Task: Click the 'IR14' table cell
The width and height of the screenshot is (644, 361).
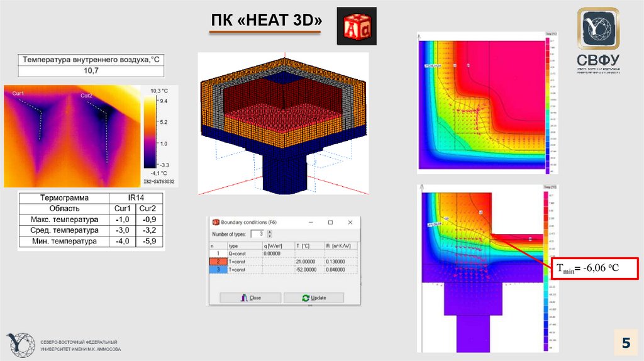Action: [x=136, y=198]
